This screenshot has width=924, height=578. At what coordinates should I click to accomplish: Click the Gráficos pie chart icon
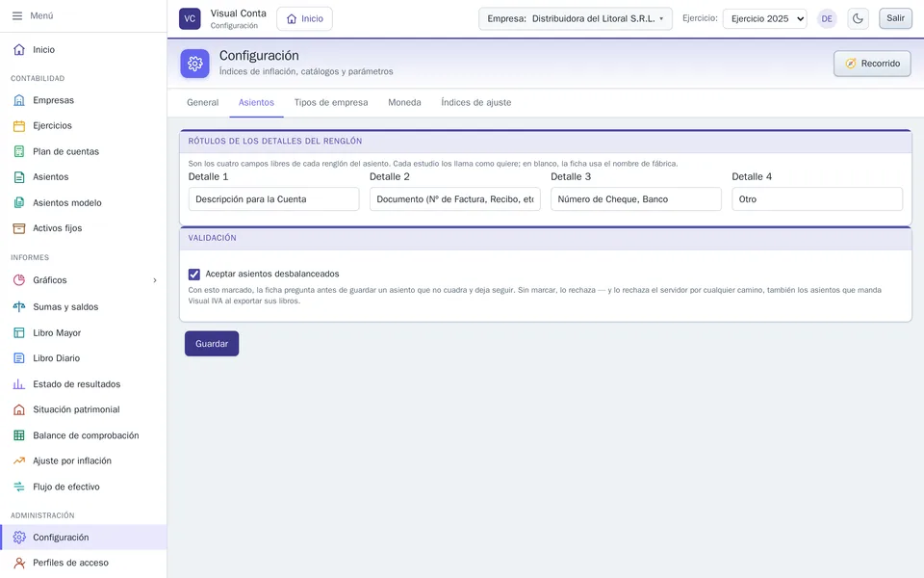19,280
